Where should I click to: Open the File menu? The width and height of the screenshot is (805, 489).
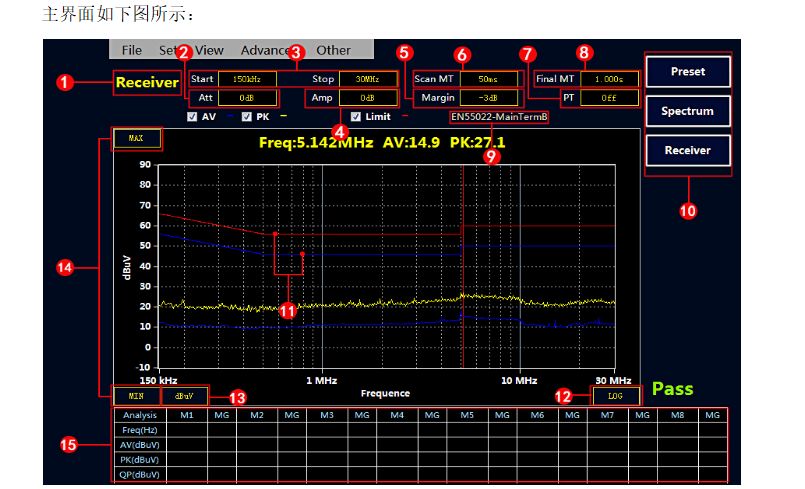pos(131,50)
